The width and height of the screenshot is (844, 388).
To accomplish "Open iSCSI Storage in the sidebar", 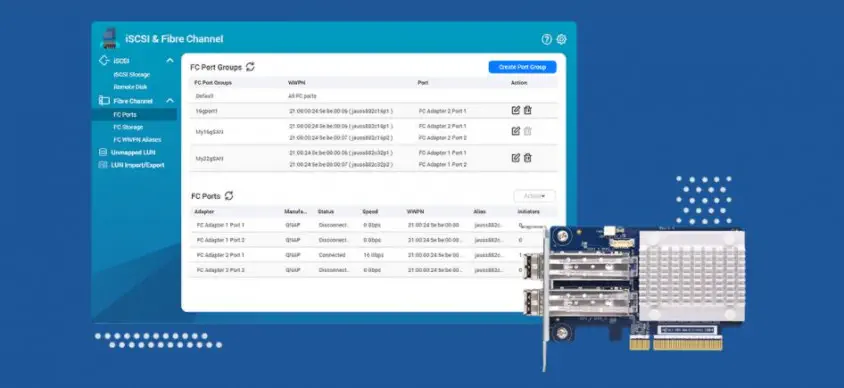I will coord(131,75).
